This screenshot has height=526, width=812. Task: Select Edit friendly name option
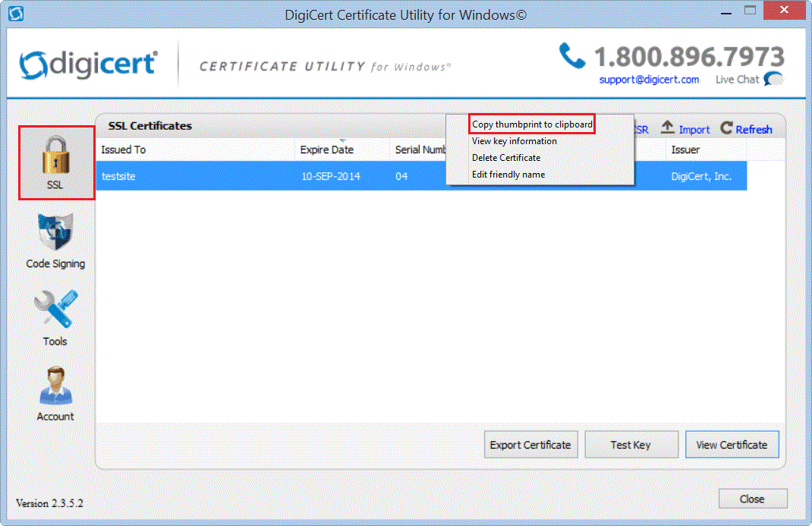[x=508, y=175]
